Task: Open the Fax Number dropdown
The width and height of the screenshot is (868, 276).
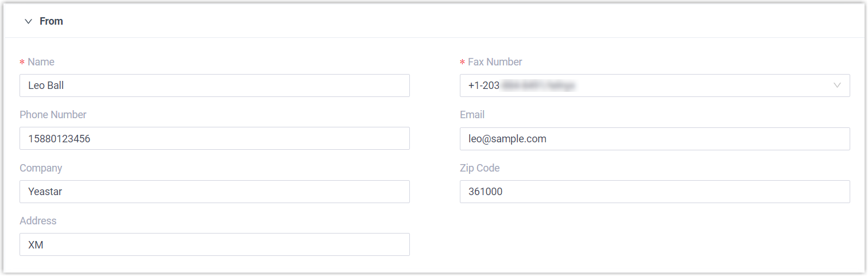Action: pyautogui.click(x=654, y=85)
